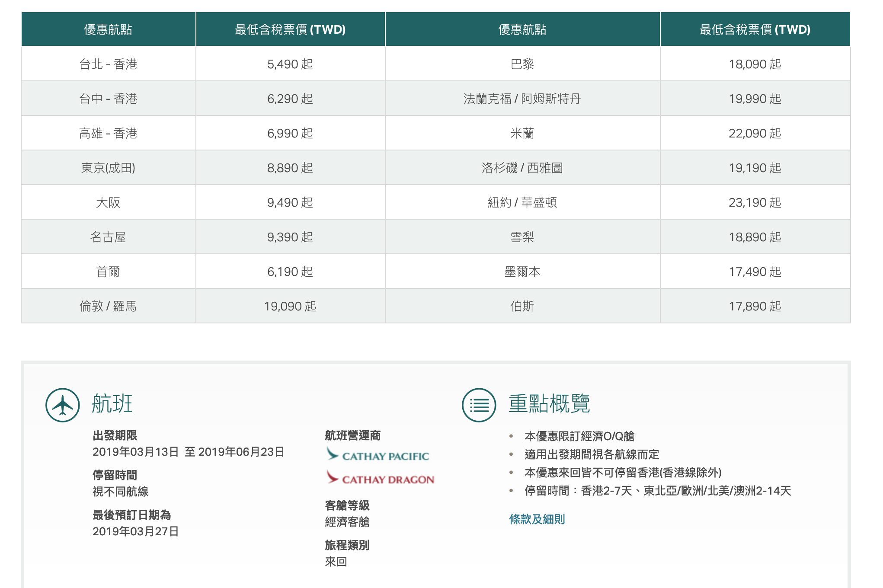The width and height of the screenshot is (883, 588).
Task: Click the 航班營運商 label
Action: (353, 435)
